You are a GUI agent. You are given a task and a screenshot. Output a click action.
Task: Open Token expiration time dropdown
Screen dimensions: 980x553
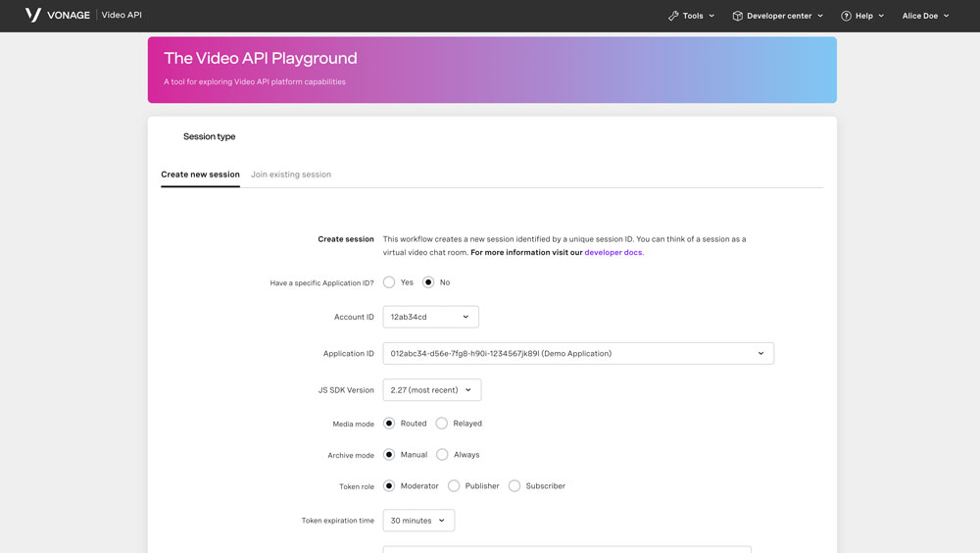(418, 521)
